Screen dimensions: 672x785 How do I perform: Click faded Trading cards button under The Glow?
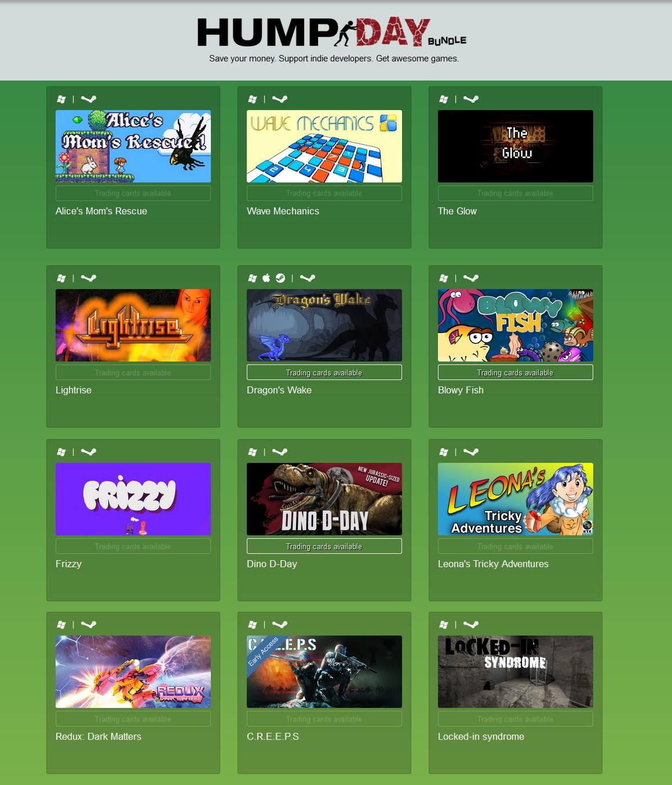click(516, 193)
